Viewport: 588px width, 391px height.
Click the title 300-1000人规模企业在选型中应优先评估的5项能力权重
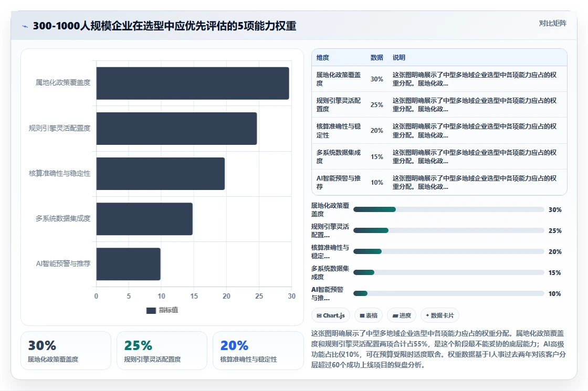click(165, 26)
